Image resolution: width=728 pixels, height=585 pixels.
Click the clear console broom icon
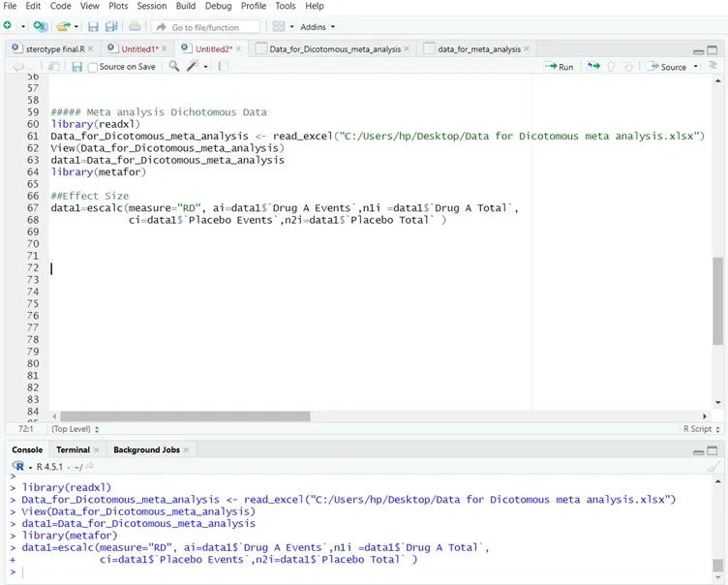pos(713,467)
